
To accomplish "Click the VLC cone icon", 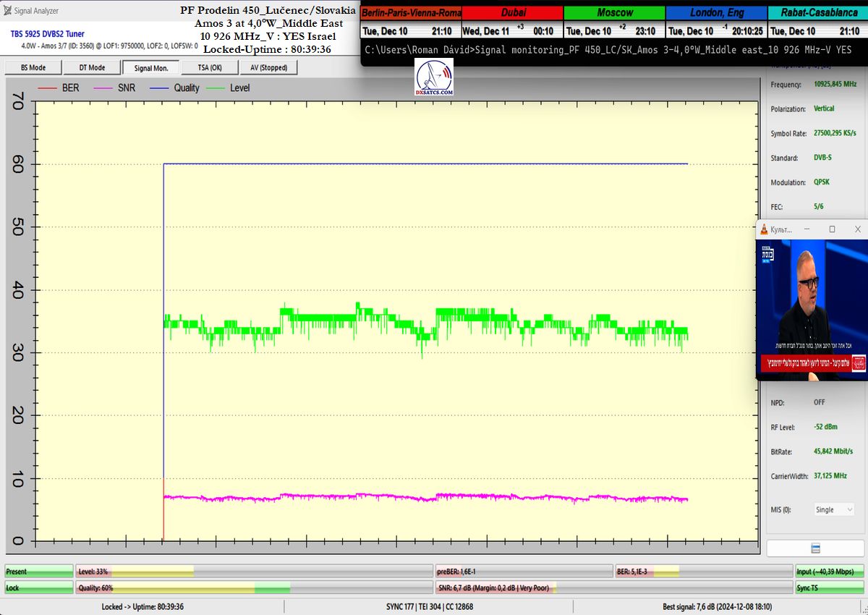I will tap(763, 229).
